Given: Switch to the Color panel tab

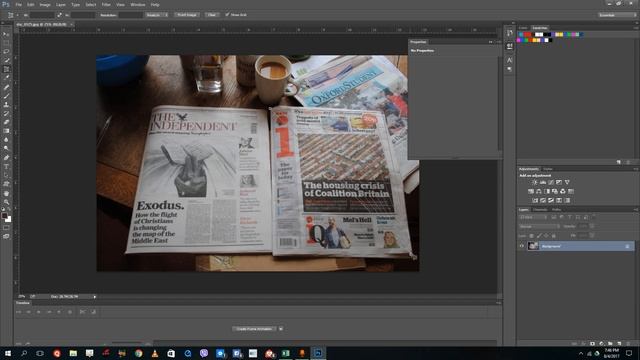Looking at the screenshot, I should 523,28.
